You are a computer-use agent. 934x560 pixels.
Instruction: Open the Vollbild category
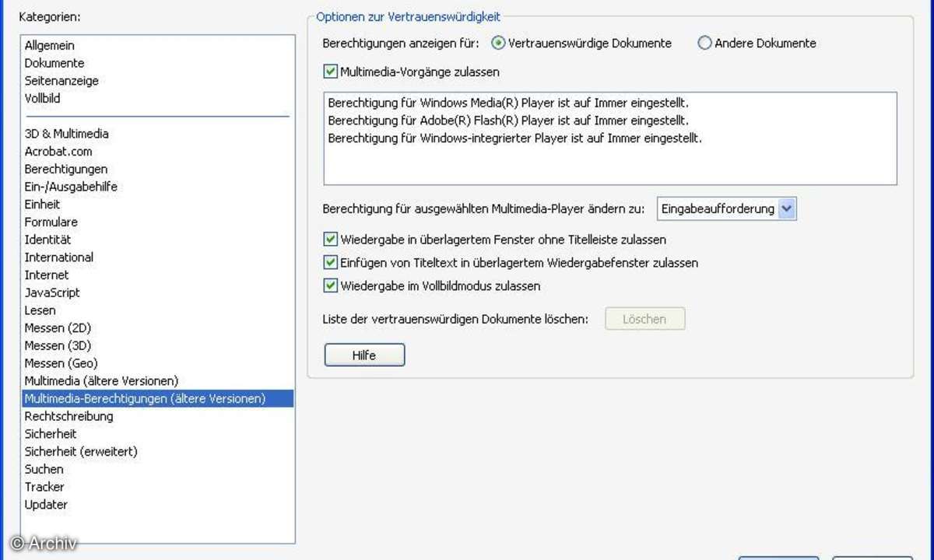[42, 99]
